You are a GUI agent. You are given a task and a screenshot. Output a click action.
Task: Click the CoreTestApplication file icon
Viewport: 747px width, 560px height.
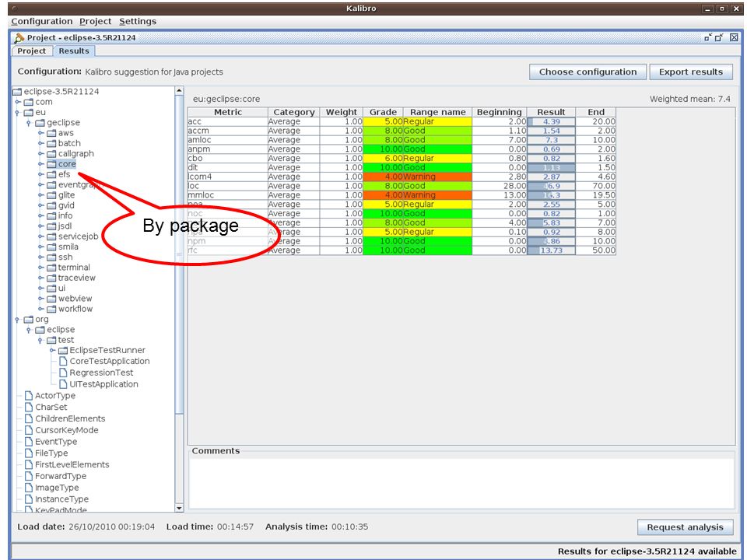pos(63,362)
